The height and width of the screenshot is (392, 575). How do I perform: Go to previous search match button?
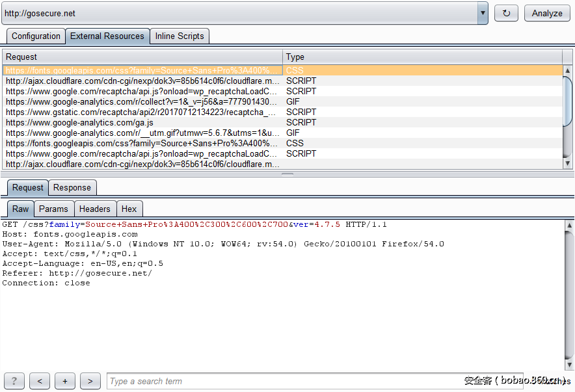click(x=40, y=382)
